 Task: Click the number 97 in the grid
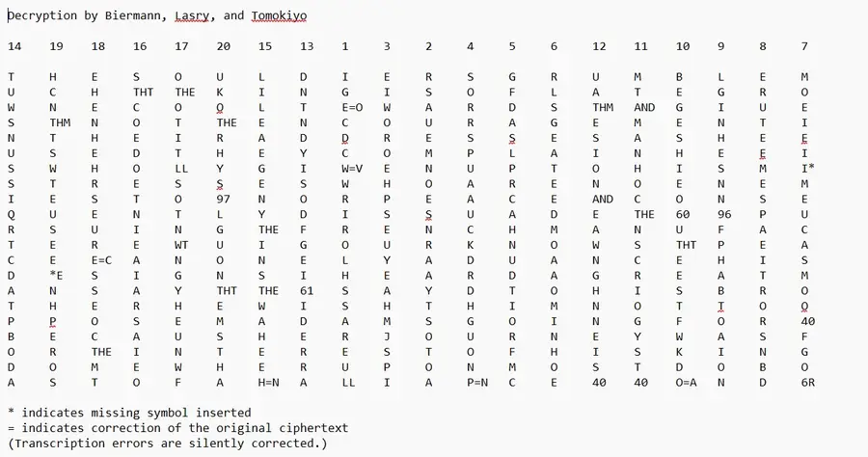point(223,200)
